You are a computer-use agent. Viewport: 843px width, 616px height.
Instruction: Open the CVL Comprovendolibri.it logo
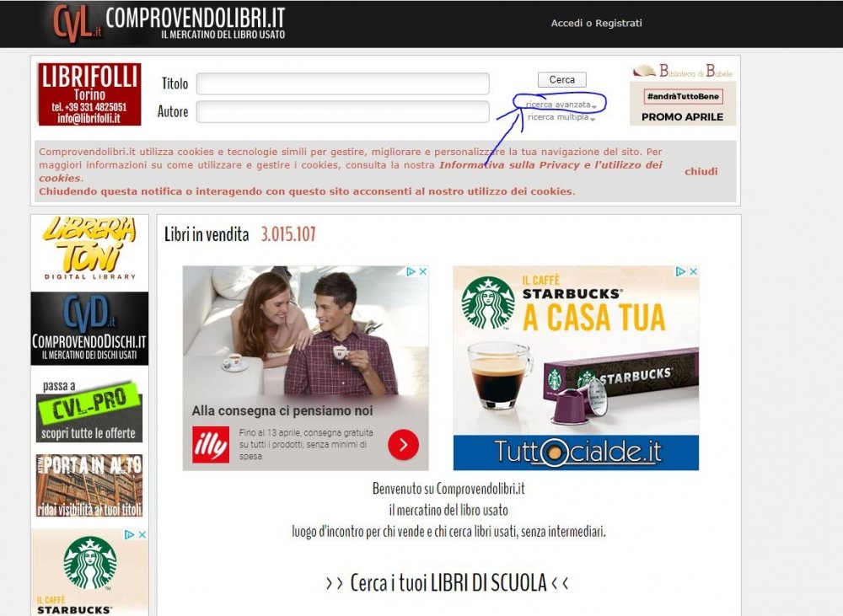click(x=169, y=23)
